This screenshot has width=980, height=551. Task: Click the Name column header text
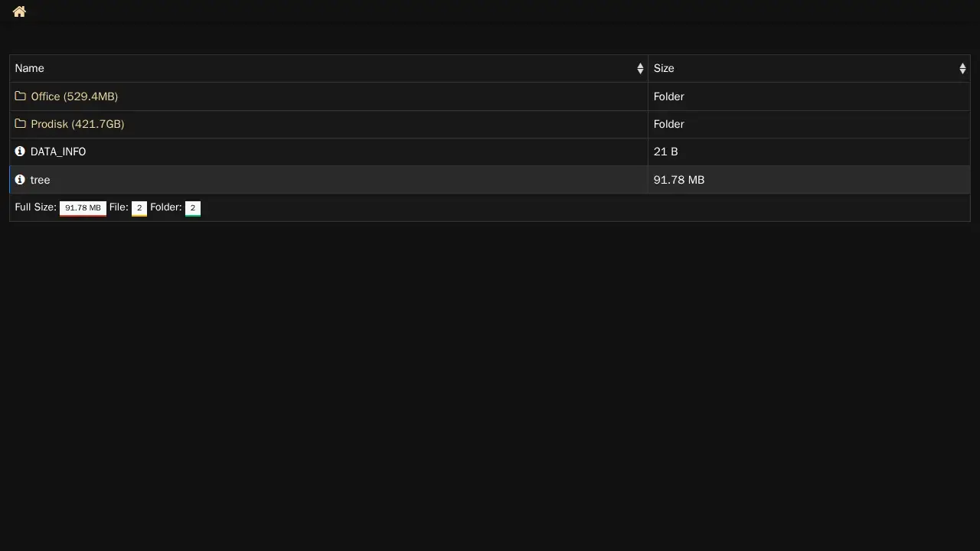click(x=30, y=69)
